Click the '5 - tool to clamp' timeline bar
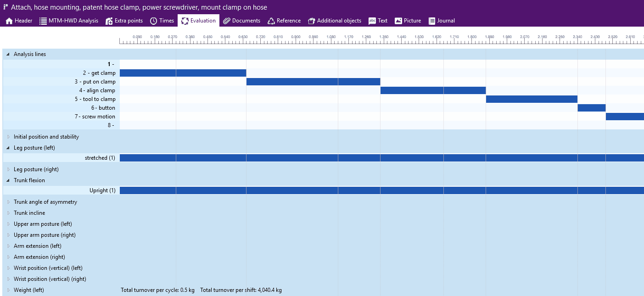This screenshot has height=296, width=644. 531,99
